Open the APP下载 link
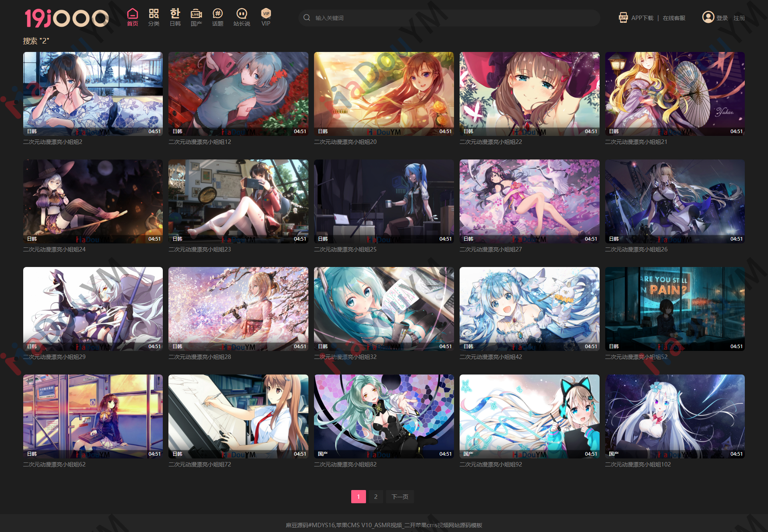The height and width of the screenshot is (532, 768). (642, 18)
